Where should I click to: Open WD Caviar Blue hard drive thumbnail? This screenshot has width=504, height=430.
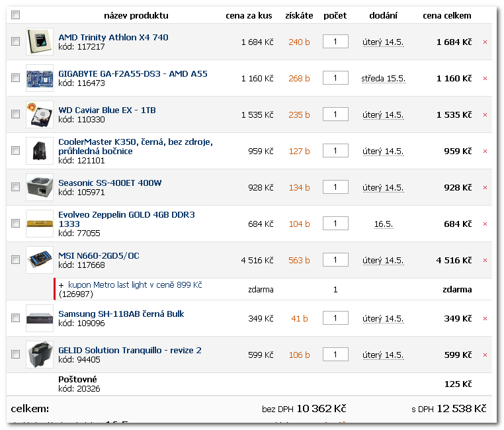40,114
